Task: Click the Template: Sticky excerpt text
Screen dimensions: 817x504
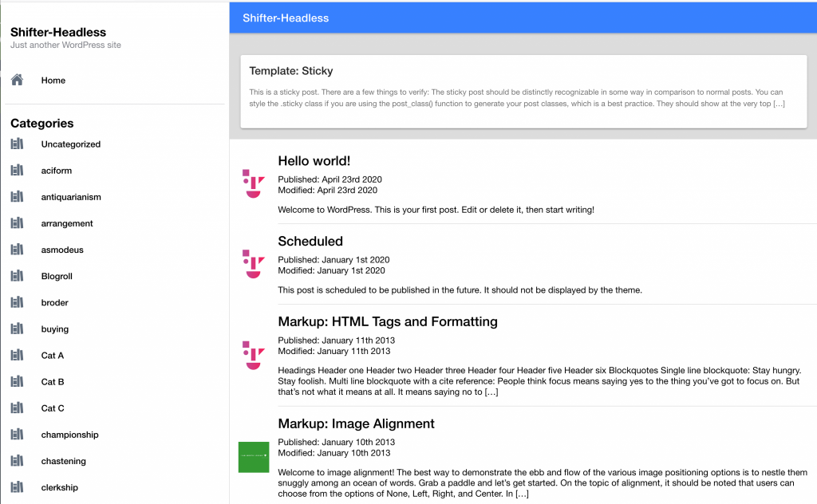Action: [x=517, y=98]
